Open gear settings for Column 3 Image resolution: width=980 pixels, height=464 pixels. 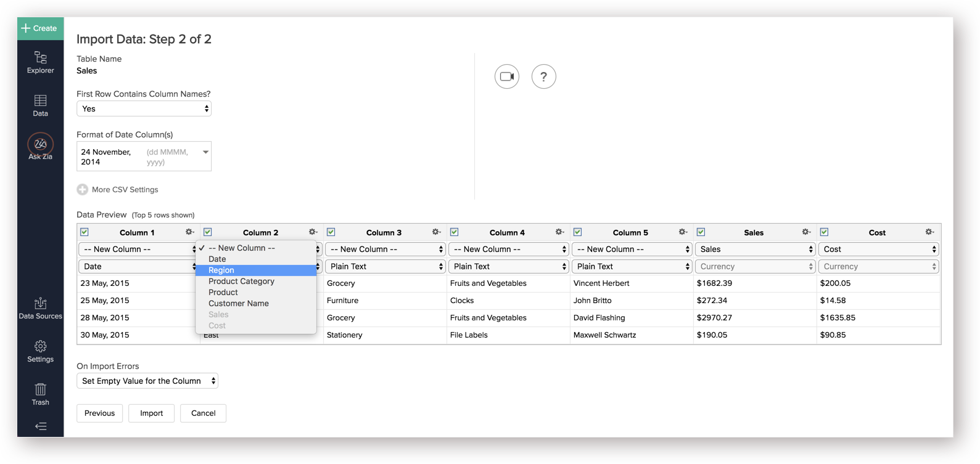click(436, 232)
